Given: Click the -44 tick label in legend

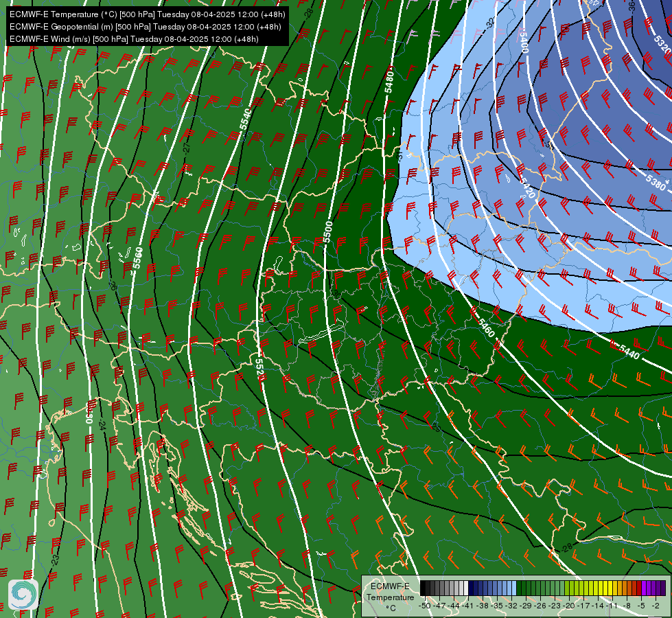Looking at the screenshot, I should click(x=454, y=606).
